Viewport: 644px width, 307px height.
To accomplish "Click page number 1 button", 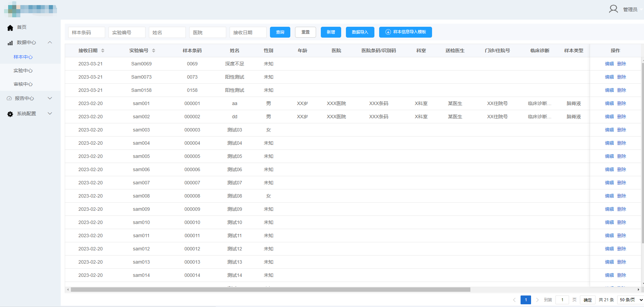I will pos(526,300).
